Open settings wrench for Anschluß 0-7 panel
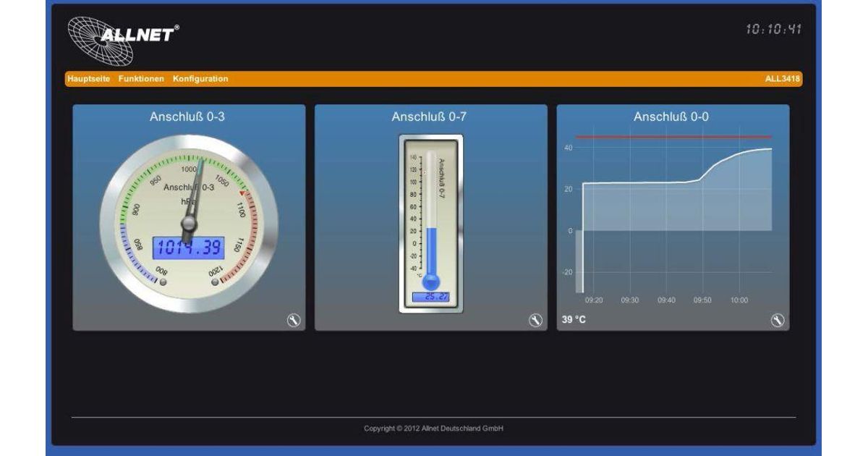Screen dimensions: 868x456 point(535,321)
